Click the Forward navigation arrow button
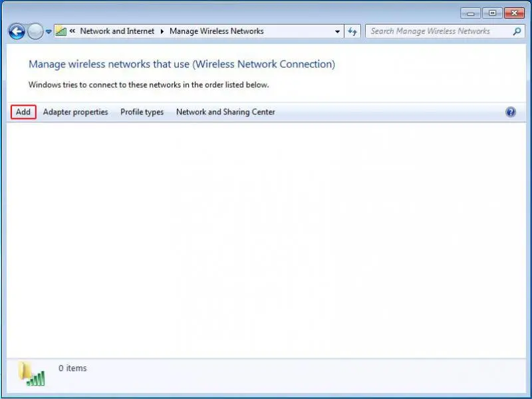This screenshot has width=532, height=399. (35, 31)
